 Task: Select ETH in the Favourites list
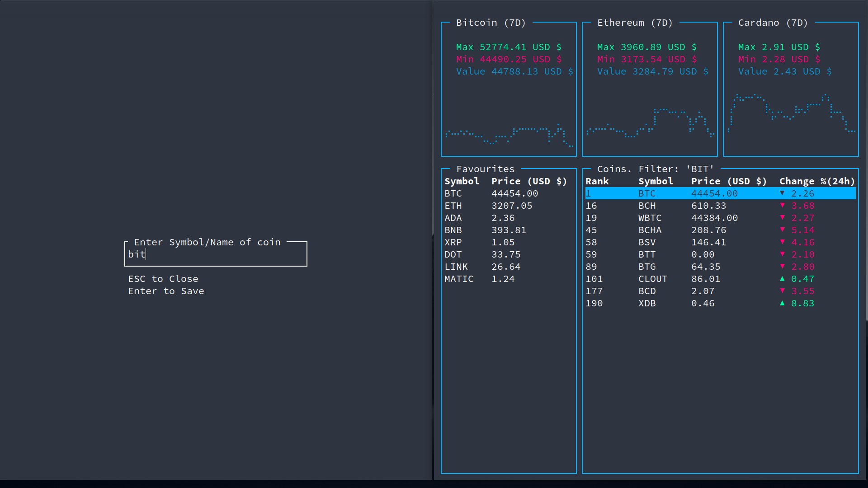pos(453,206)
